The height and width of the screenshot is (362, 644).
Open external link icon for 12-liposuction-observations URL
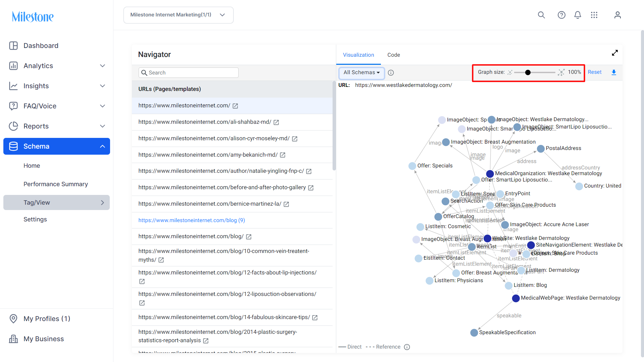pos(142,303)
